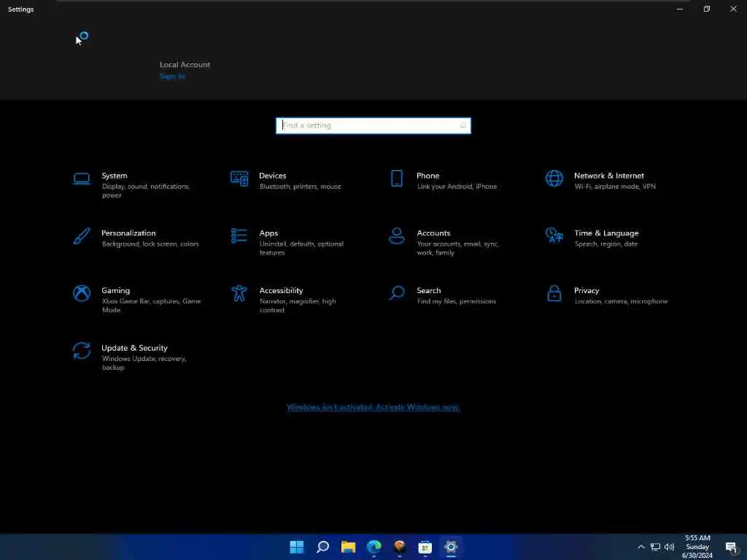Open the Time & Language icon

pos(554,236)
